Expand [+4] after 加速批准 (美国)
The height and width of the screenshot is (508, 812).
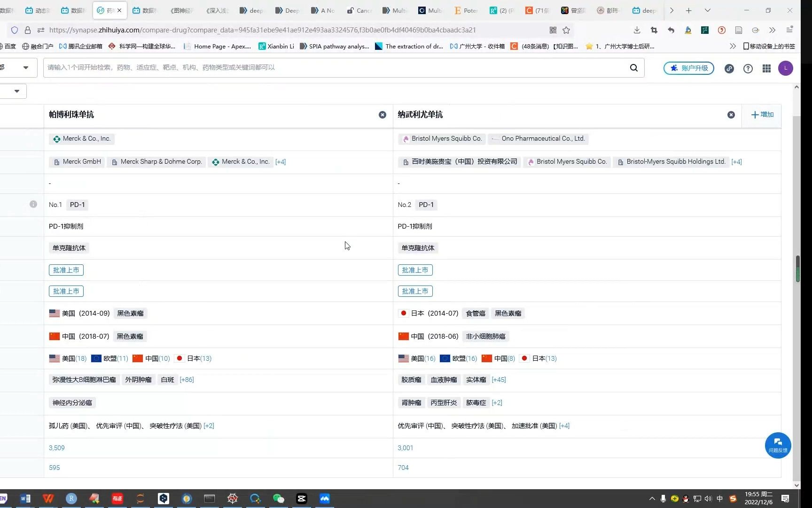coord(564,426)
